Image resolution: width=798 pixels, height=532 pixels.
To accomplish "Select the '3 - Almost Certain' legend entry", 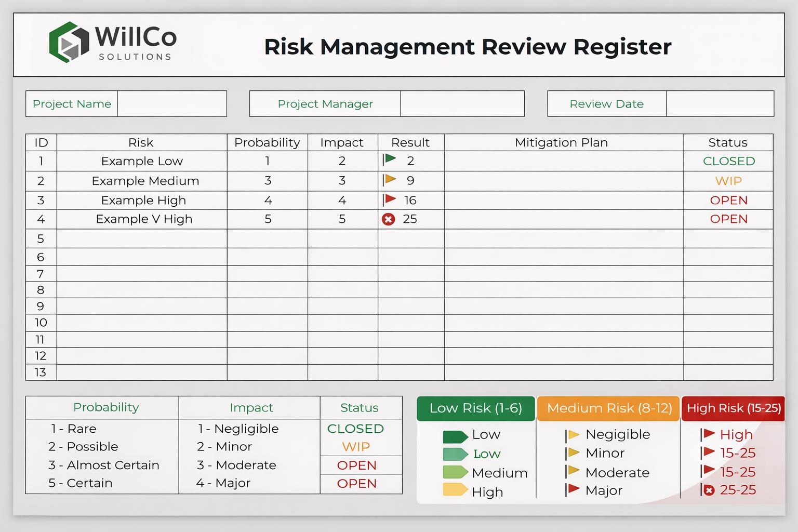I will coord(104,465).
